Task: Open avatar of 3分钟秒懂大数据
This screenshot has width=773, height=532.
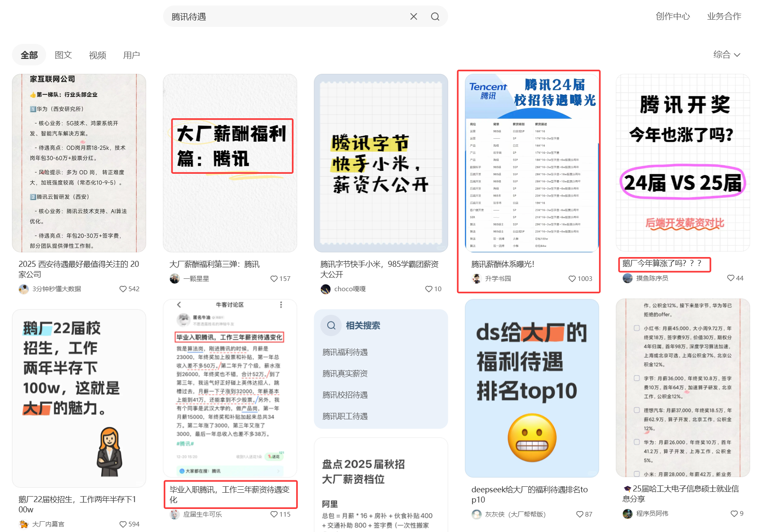Action: (24, 289)
